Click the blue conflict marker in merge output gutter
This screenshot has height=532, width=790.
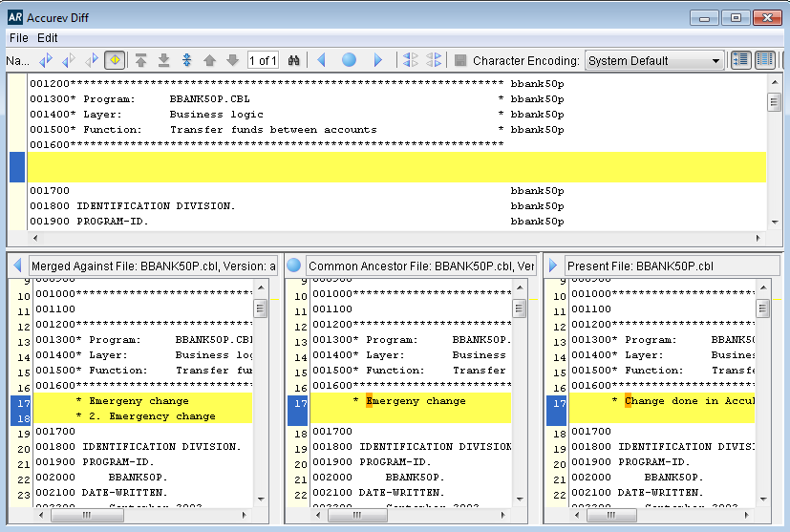[17, 167]
